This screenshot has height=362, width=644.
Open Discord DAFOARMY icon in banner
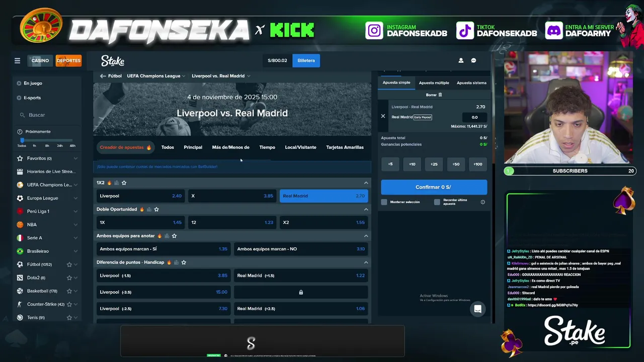(554, 31)
